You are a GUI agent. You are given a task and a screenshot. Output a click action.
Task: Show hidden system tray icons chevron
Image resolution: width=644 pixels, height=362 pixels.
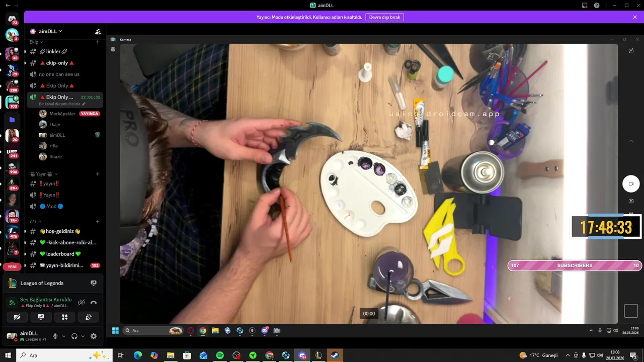(568, 355)
